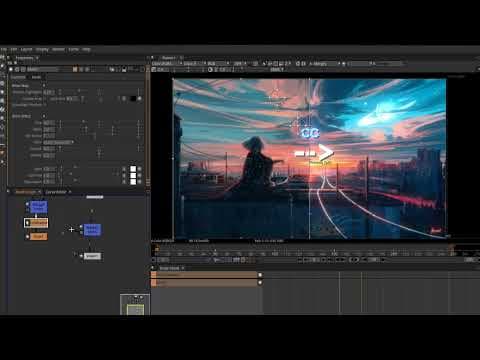Open the Cache menu
The height and width of the screenshot is (360, 480).
[74, 49]
